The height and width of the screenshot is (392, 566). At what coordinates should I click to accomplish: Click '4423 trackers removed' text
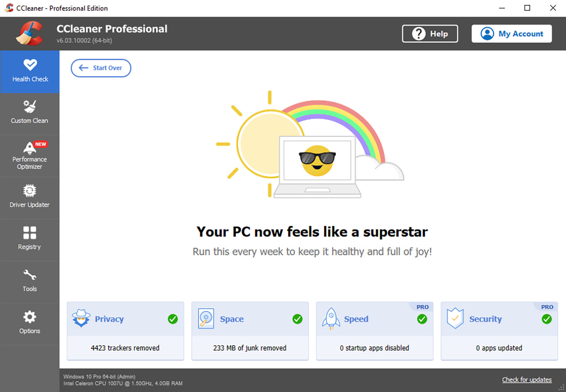pos(125,348)
